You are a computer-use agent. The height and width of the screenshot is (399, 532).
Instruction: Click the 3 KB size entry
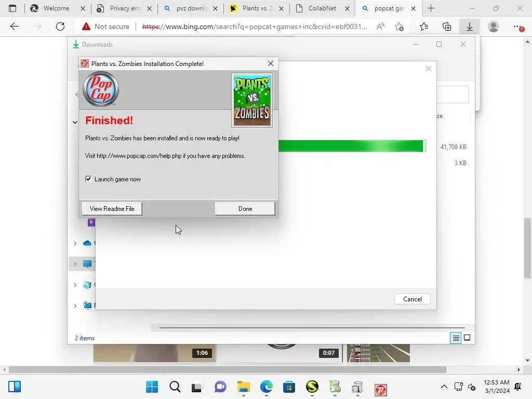click(x=460, y=163)
